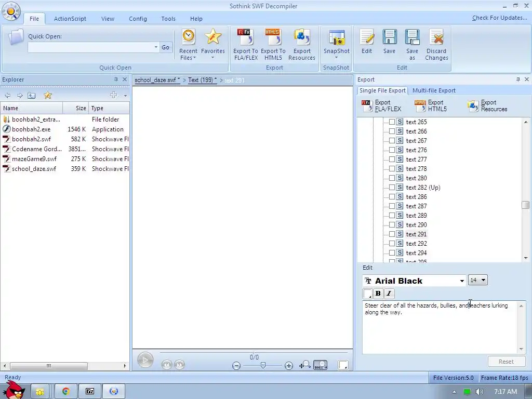Screen dimensions: 532x399
Task: Click school_daze.swf breadcrumb link
Action: [157, 80]
